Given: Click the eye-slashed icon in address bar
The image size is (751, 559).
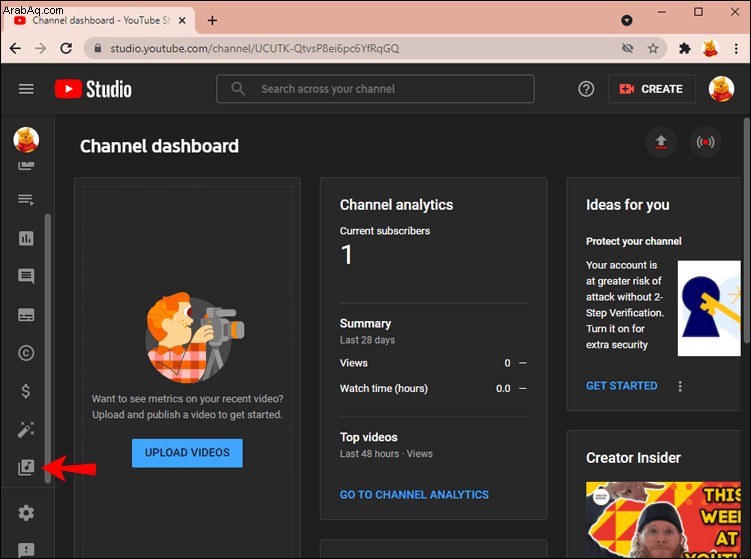Looking at the screenshot, I should (x=627, y=48).
